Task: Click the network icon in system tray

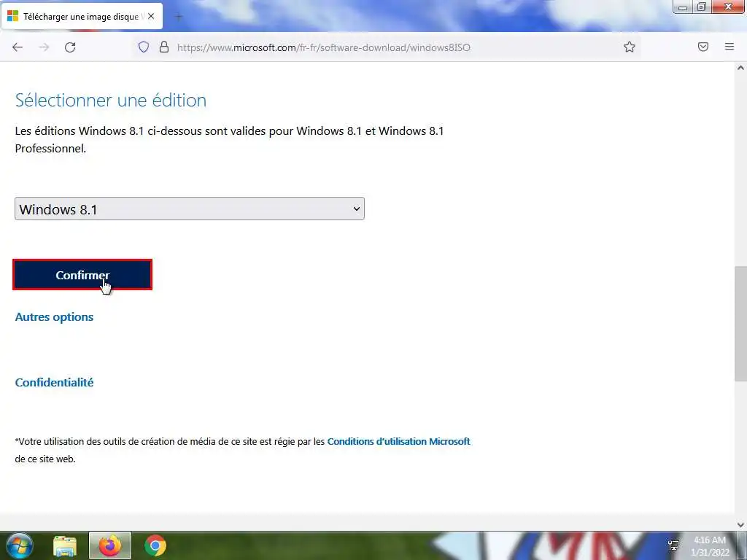Action: click(673, 545)
